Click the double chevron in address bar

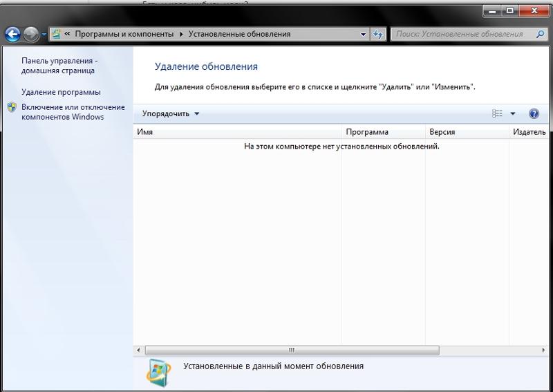click(67, 34)
